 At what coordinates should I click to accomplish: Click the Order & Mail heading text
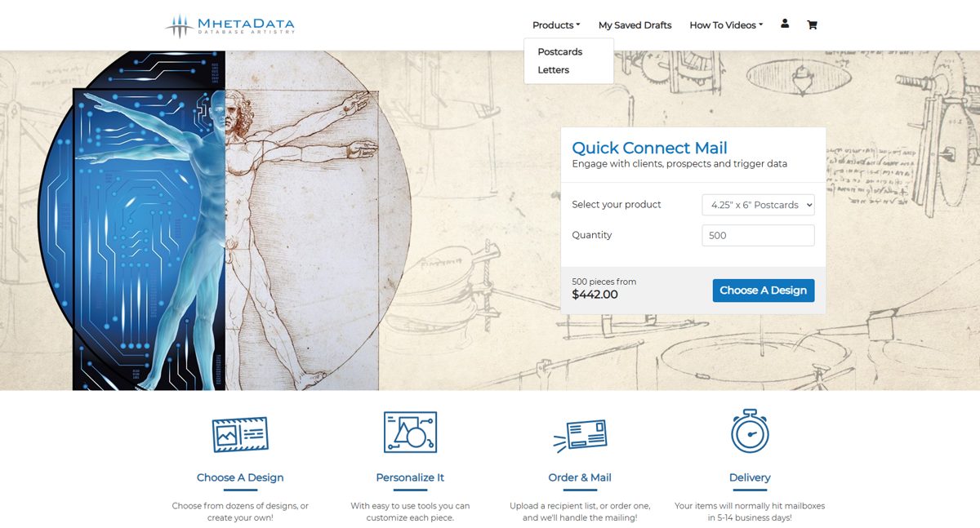click(x=580, y=477)
